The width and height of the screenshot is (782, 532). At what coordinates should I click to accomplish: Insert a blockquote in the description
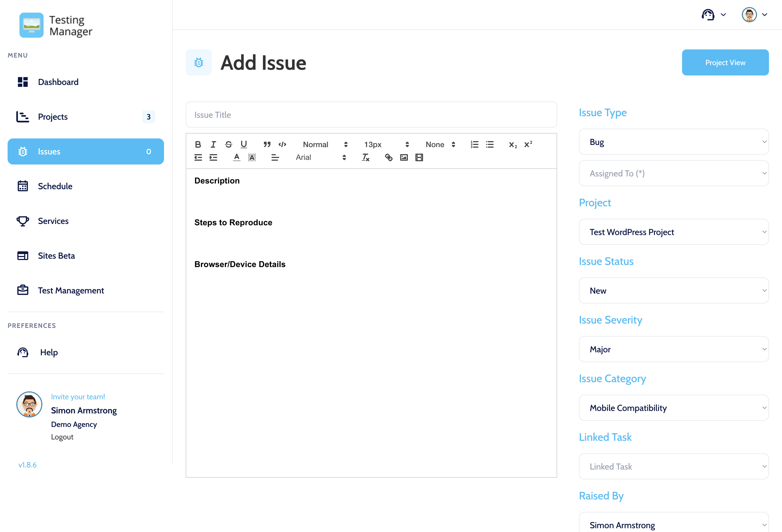tap(267, 144)
